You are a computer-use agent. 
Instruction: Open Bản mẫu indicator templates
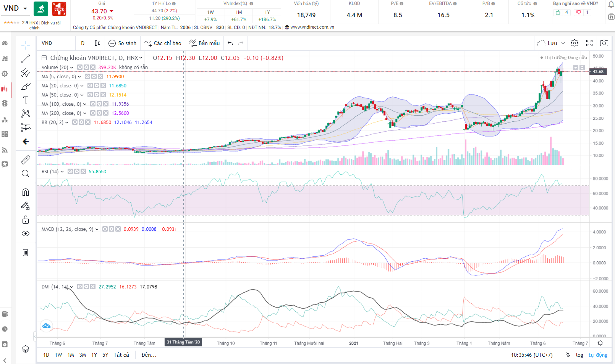[x=204, y=43]
